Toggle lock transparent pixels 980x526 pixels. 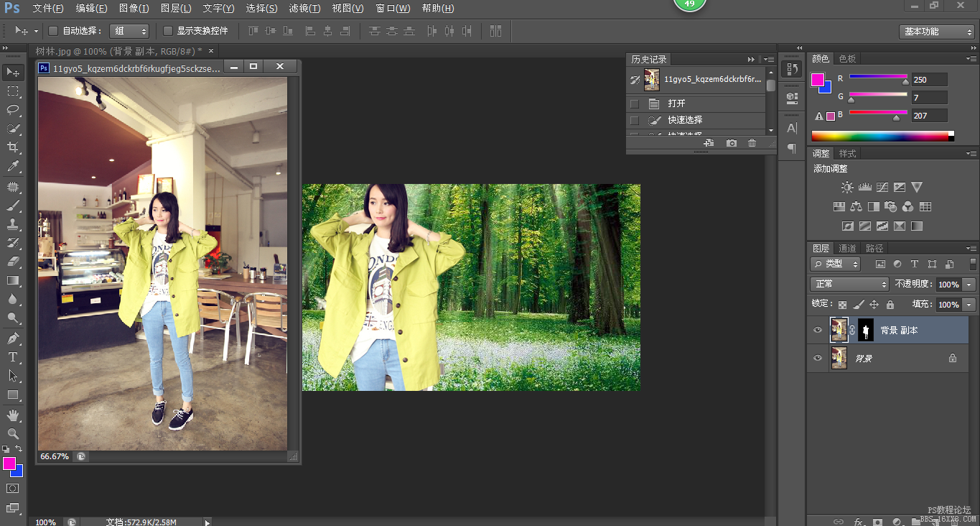(x=842, y=305)
